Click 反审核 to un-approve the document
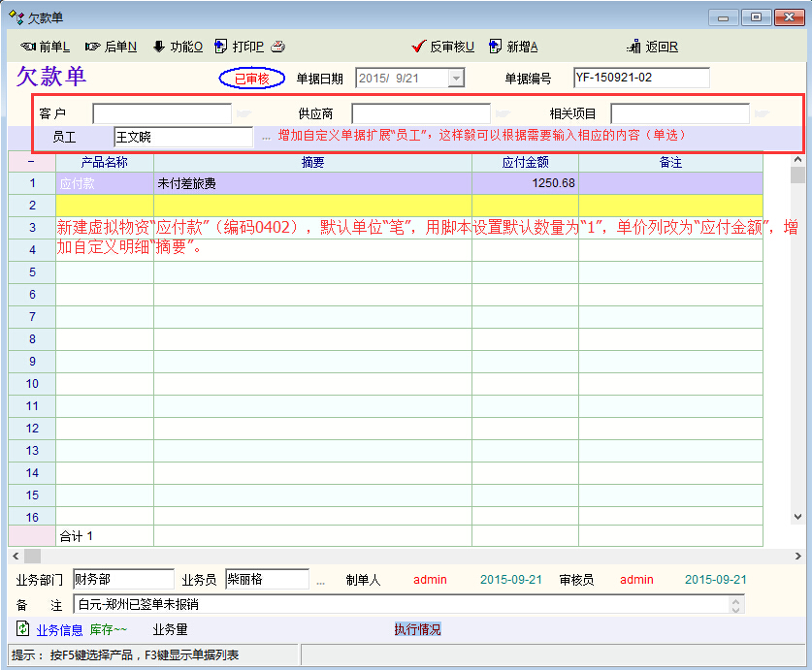The image size is (812, 670). 443,47
